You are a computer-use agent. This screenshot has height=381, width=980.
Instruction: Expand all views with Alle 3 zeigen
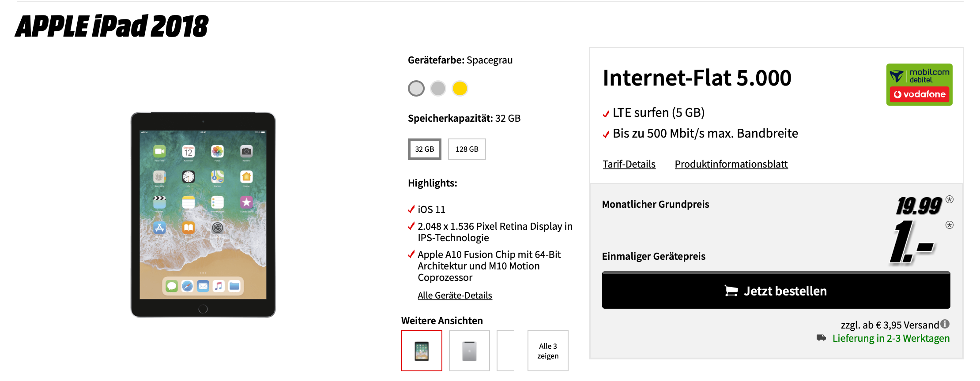[548, 351]
